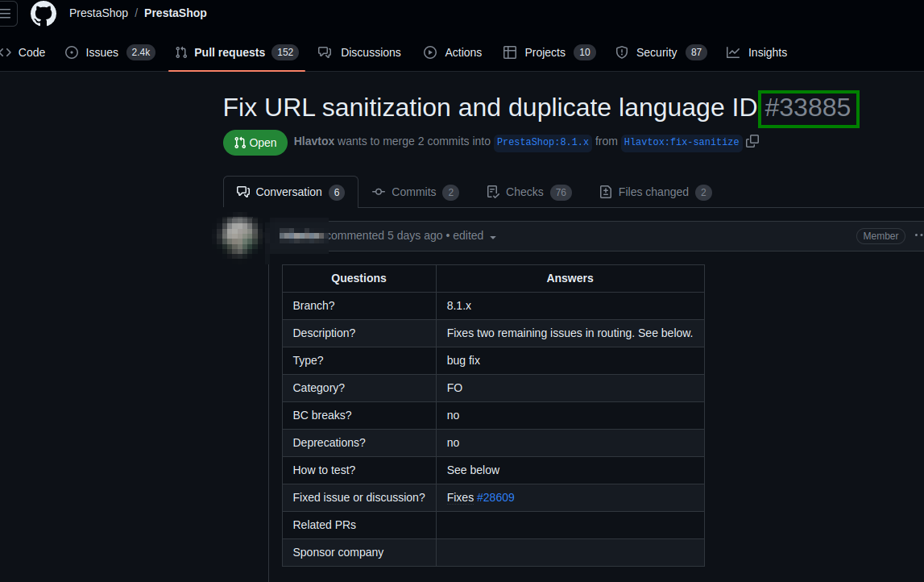Copy the head branch name icon
This screenshot has height=582, width=924.
coord(752,142)
